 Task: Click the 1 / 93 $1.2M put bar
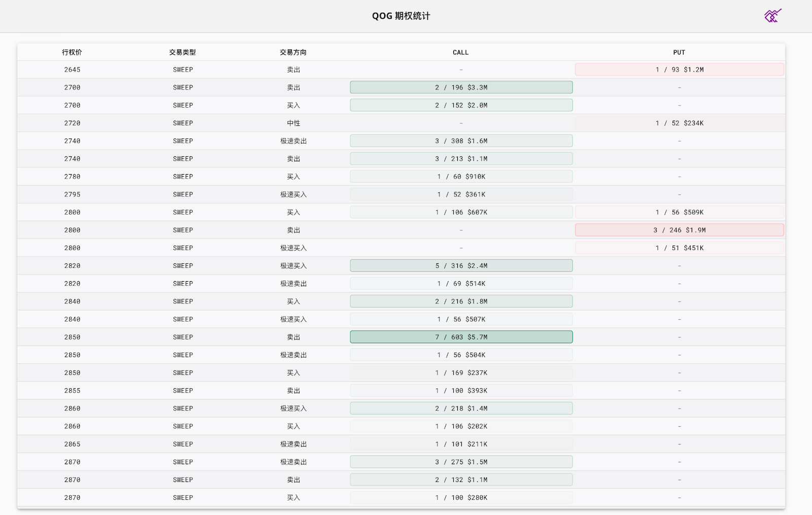tap(679, 70)
